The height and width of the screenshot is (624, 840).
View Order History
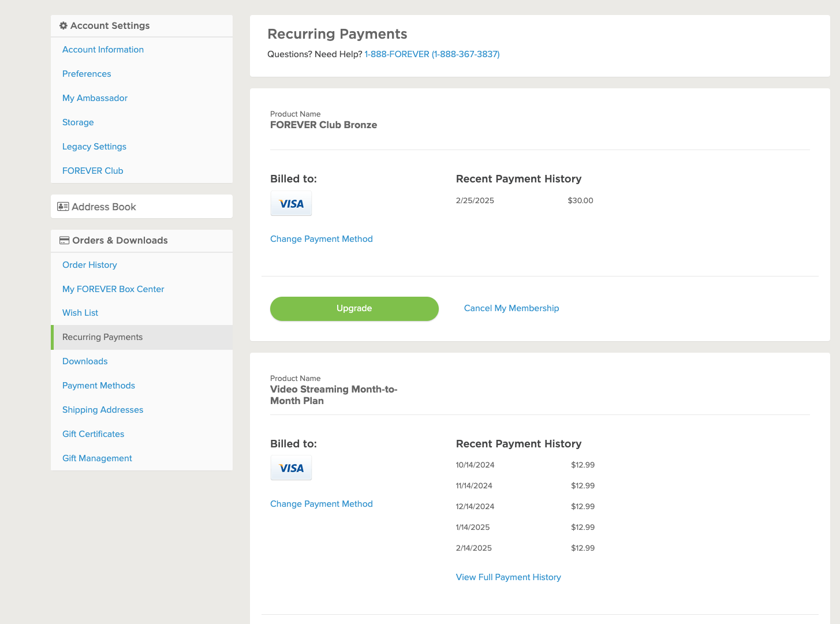[89, 265]
